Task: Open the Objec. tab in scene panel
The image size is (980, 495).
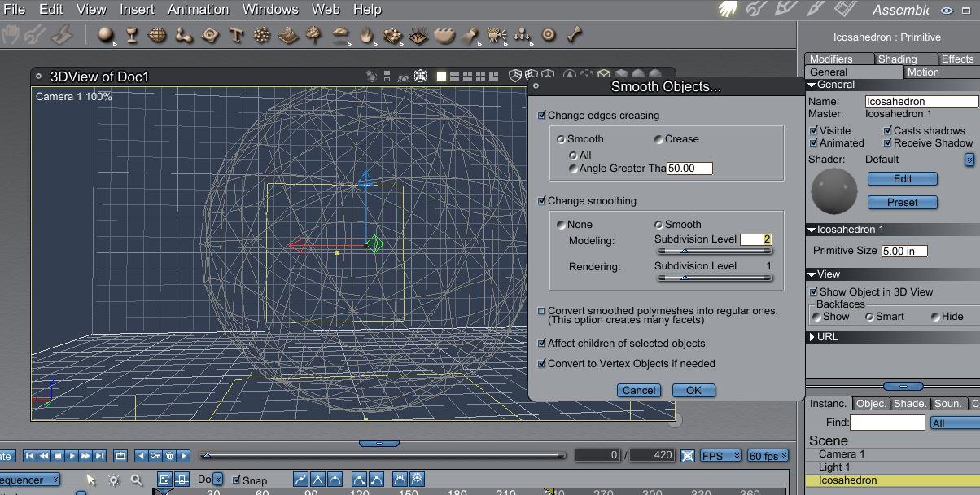Action: coord(871,404)
